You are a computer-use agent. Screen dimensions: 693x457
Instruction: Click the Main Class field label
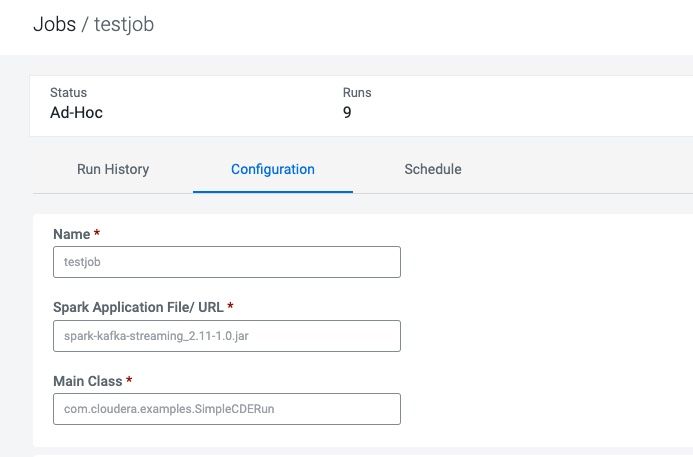87,380
